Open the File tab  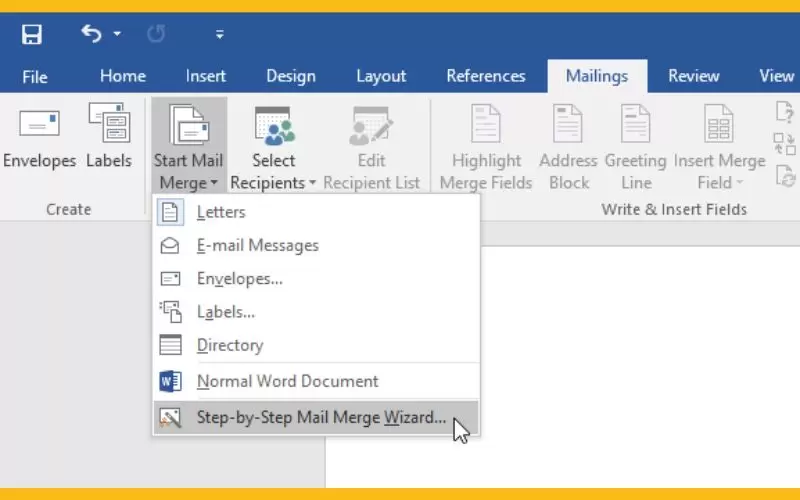pyautogui.click(x=35, y=77)
